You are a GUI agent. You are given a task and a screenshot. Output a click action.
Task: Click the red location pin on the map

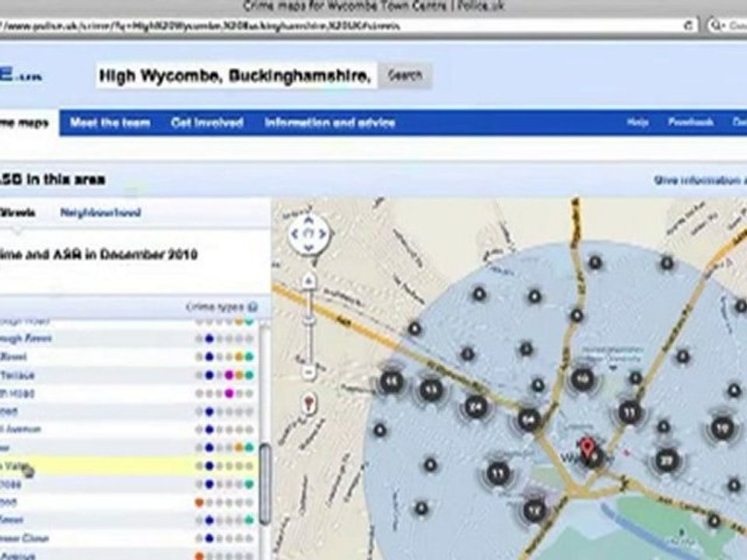588,448
